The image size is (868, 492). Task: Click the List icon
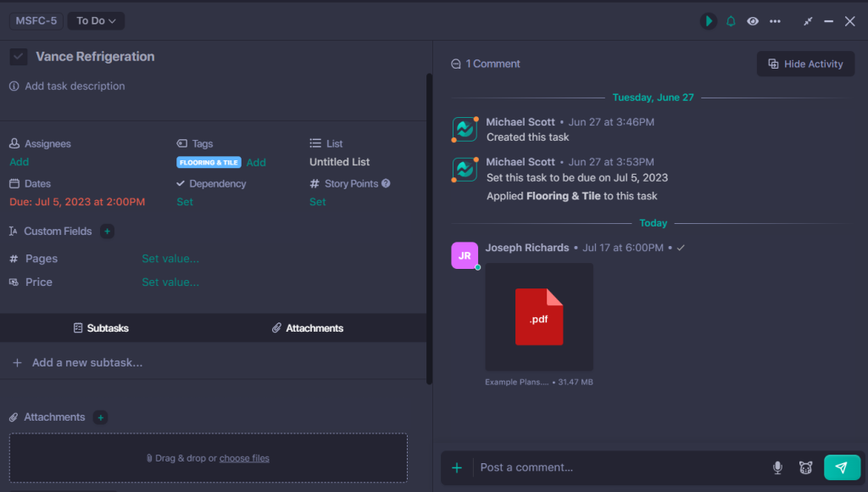pos(315,143)
